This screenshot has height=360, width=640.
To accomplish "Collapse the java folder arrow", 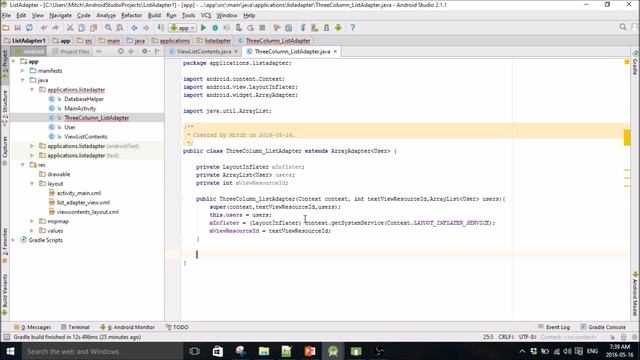I will pos(23,80).
